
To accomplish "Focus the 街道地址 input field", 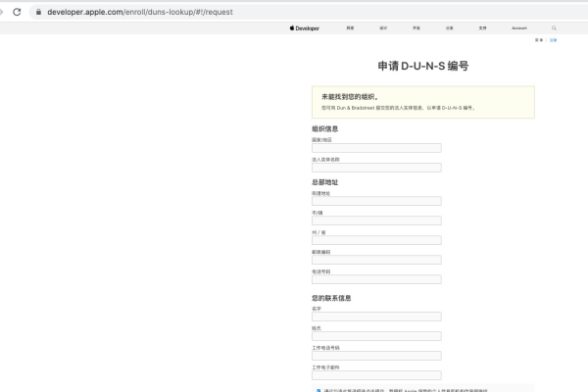I will [x=376, y=201].
